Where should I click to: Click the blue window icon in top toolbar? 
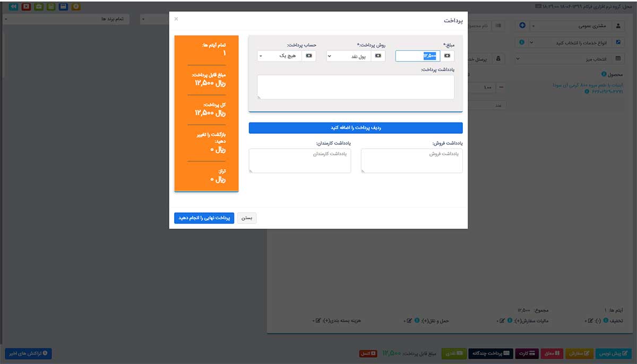63,7
